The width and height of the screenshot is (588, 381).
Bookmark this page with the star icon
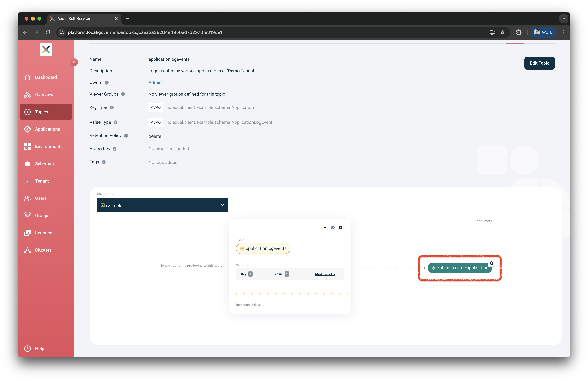click(x=503, y=32)
